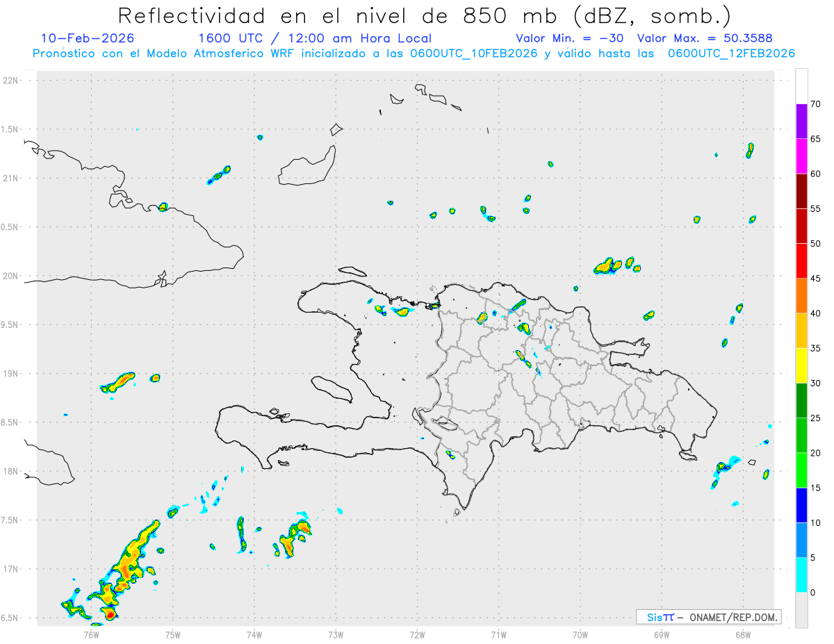Click the colorbar value label '30'

(816, 383)
